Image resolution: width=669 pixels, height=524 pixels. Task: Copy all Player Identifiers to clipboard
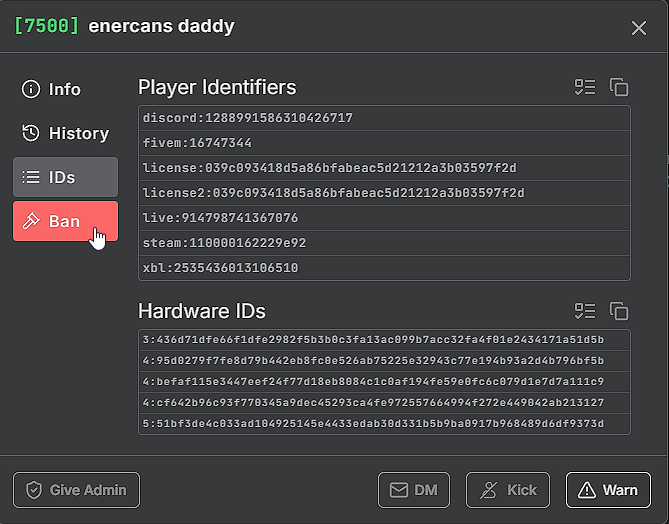[619, 87]
